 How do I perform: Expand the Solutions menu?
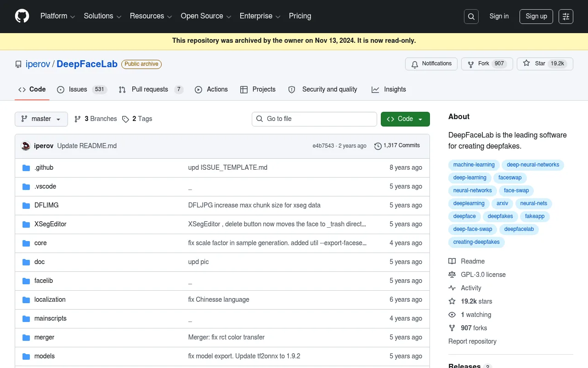[102, 16]
